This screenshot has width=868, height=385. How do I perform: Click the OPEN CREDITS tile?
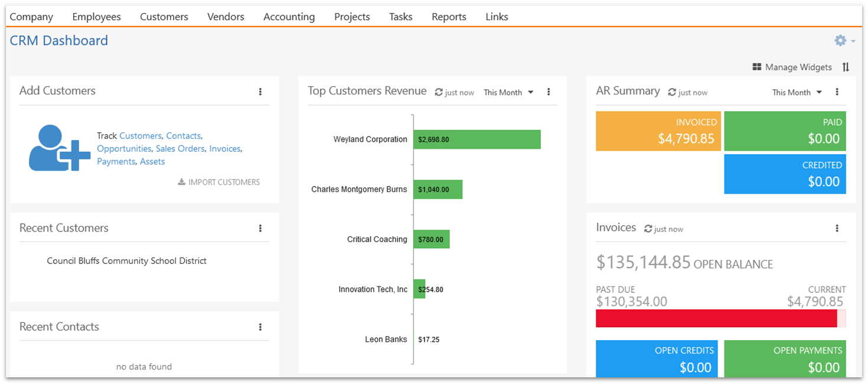(657, 359)
